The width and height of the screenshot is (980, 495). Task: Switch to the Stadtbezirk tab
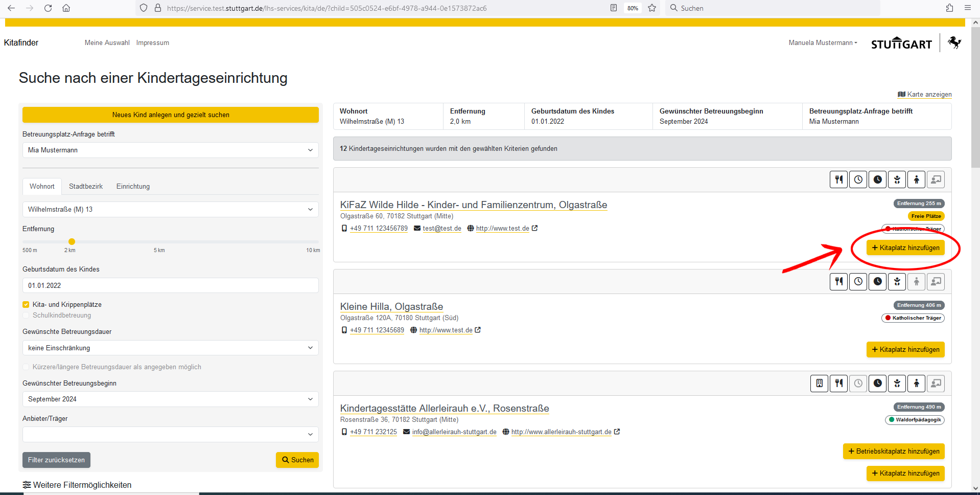86,187
